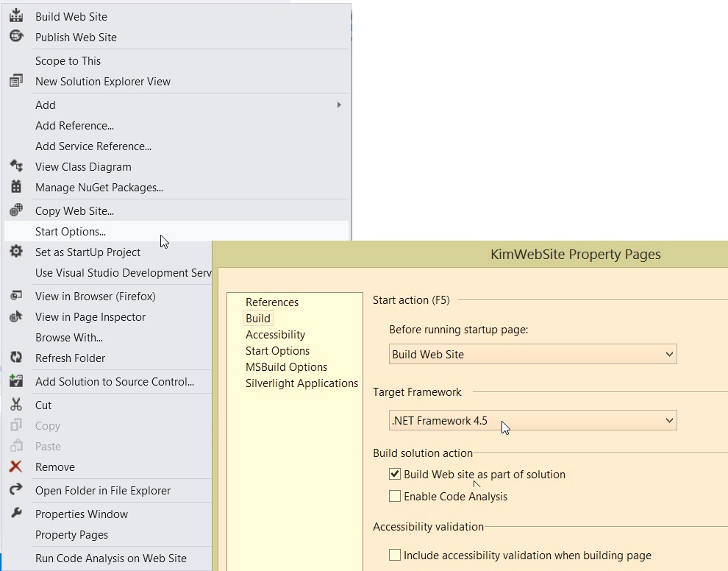The image size is (728, 571).
Task: Click the Manage NuGet Packages icon
Action: pos(16,187)
